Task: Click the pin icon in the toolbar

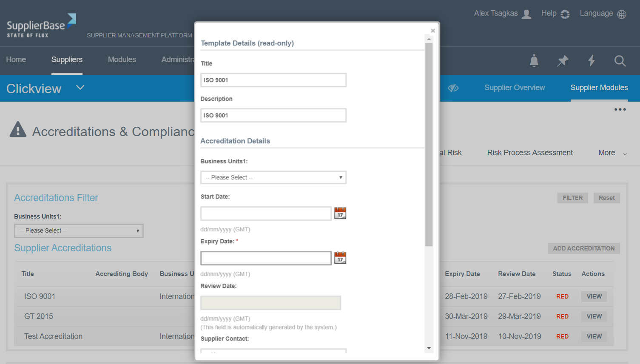Action: point(563,61)
